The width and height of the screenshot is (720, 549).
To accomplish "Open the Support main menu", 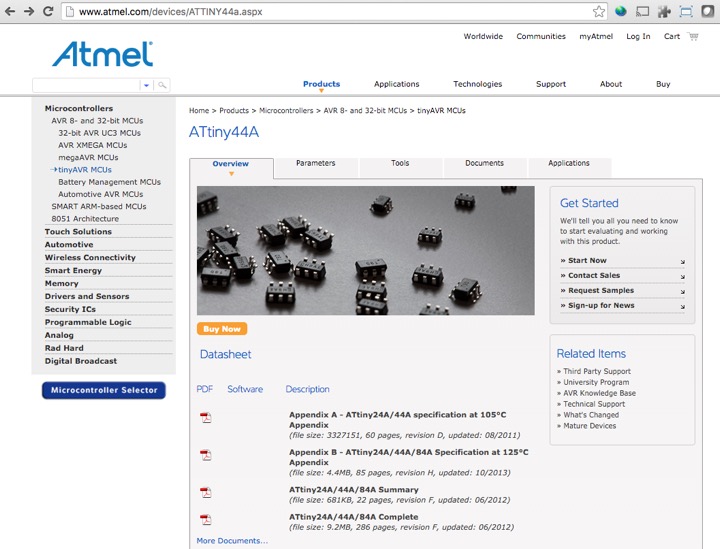I will coord(551,84).
